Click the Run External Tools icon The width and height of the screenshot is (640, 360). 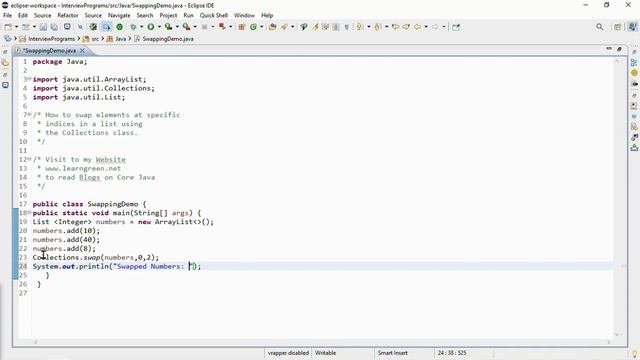coord(186,27)
